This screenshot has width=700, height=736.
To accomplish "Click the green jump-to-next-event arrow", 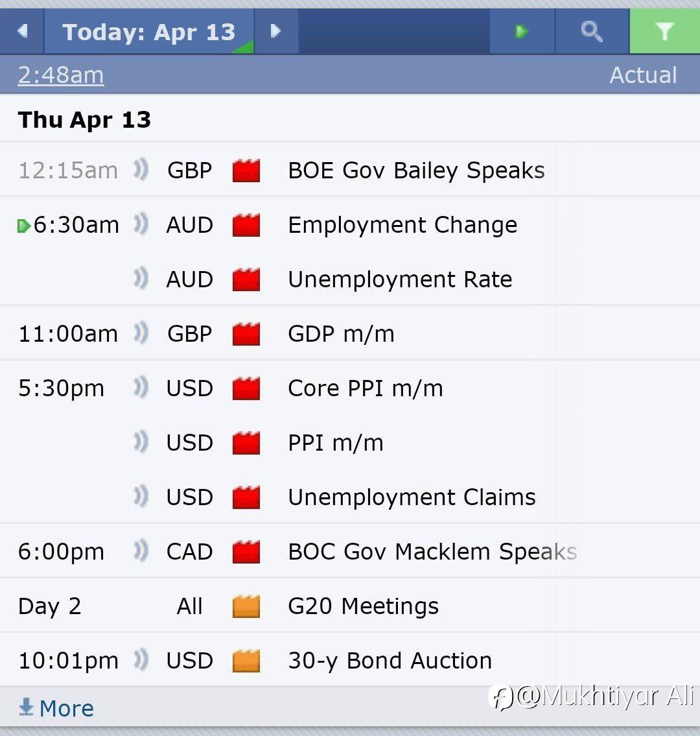I will point(522,31).
